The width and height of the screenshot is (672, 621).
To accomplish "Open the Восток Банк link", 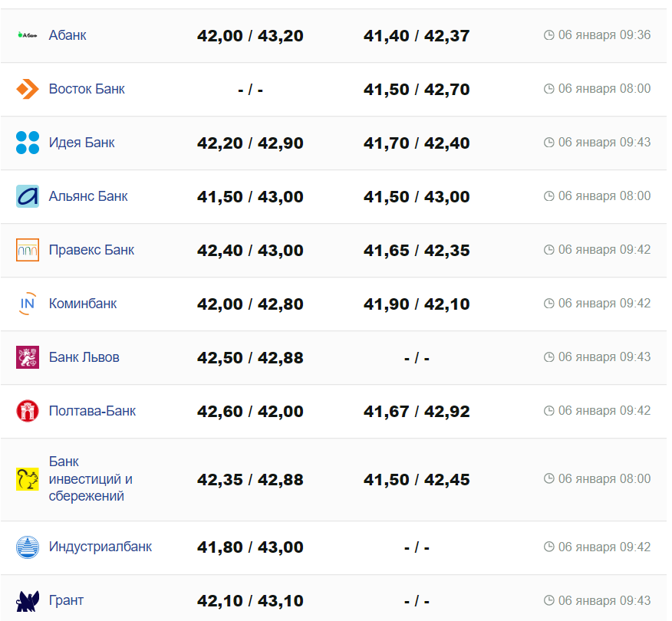I will coord(87,89).
